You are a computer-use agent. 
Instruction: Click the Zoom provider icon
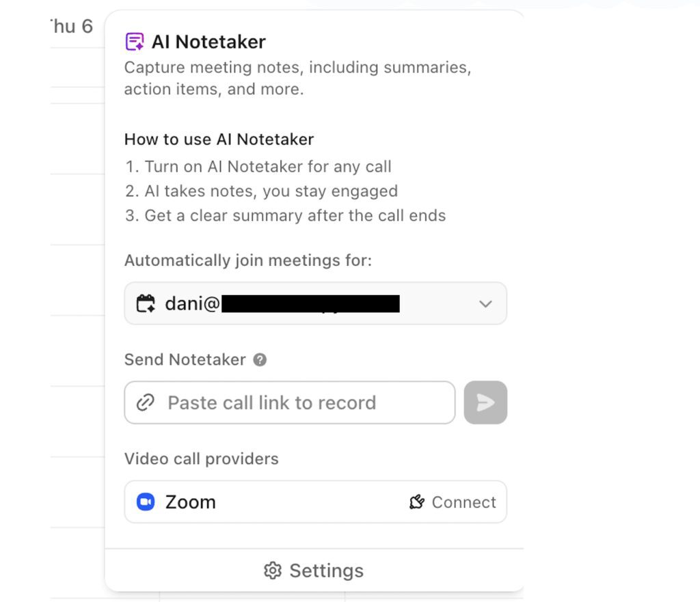[146, 502]
